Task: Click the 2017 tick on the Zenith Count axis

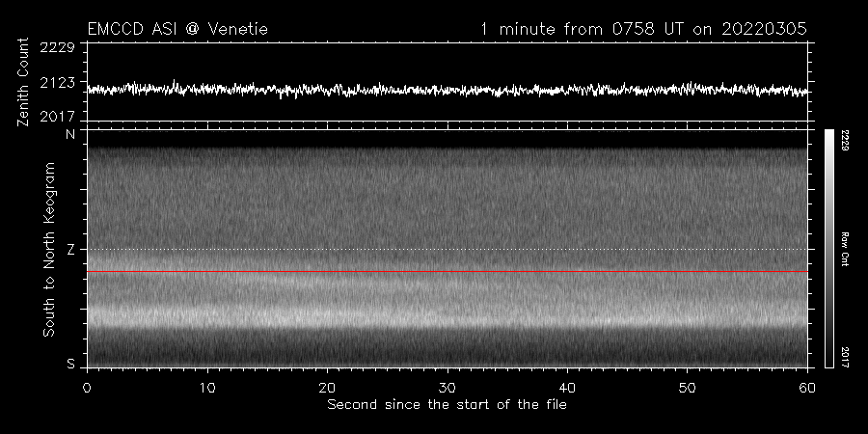Action: (x=58, y=117)
